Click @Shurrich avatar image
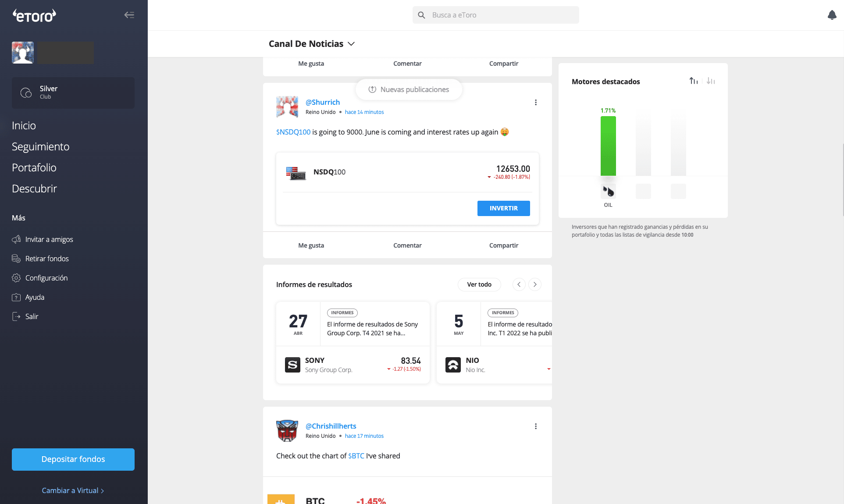 click(x=287, y=107)
